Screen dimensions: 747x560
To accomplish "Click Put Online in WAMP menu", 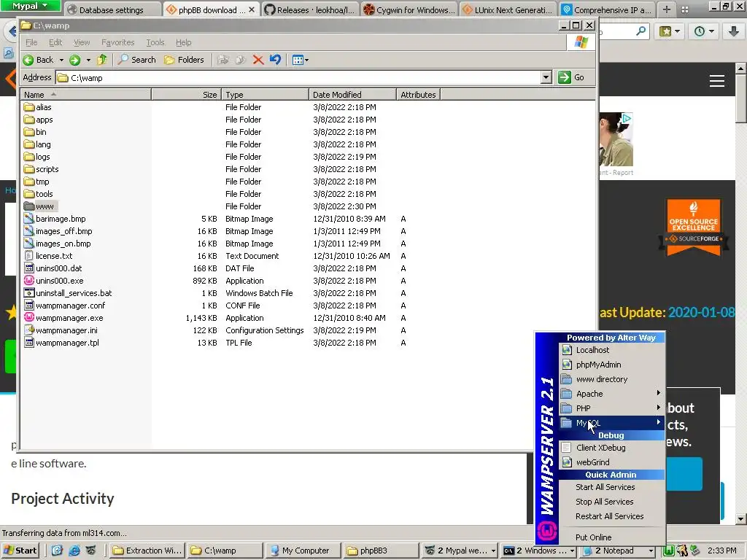I will 612,537.
